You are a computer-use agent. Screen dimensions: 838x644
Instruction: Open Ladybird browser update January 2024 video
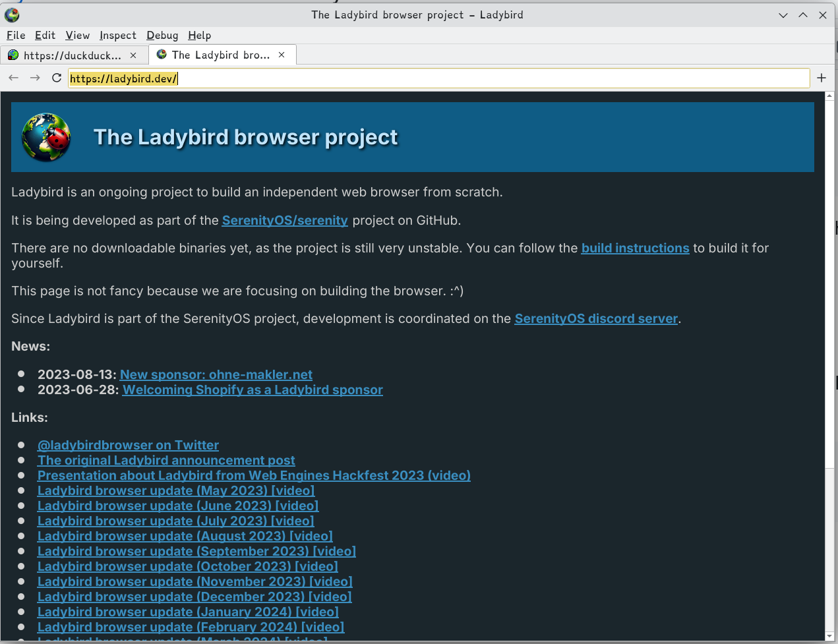pos(188,612)
